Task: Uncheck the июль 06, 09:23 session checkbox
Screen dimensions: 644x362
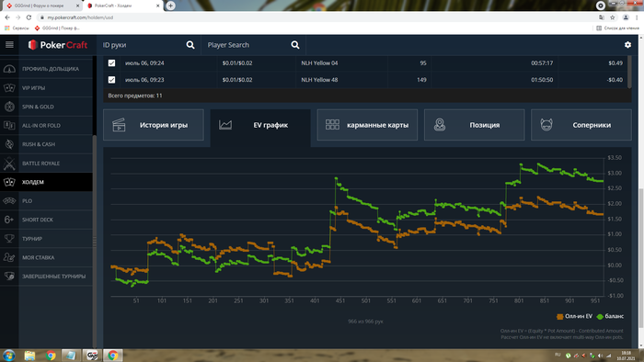Action: 111,80
